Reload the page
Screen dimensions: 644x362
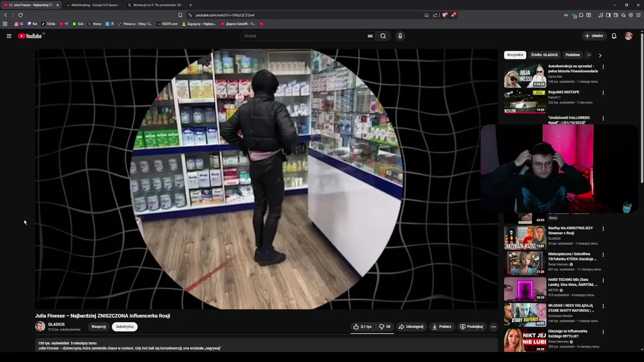(20, 15)
